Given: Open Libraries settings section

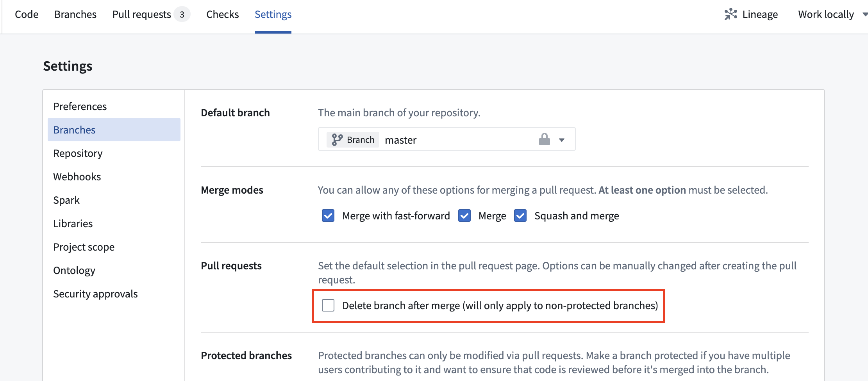Looking at the screenshot, I should (x=114, y=223).
